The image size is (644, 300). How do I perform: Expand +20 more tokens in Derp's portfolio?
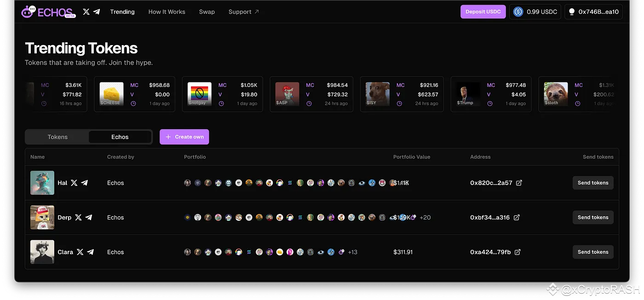tap(425, 217)
